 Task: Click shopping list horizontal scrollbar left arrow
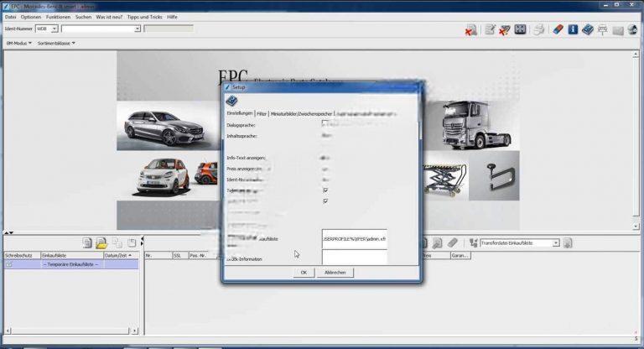(x=8, y=331)
